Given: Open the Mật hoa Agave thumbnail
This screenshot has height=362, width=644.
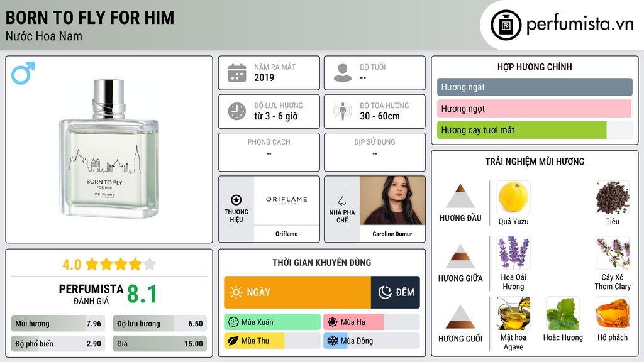Looking at the screenshot, I should pyautogui.click(x=513, y=313).
